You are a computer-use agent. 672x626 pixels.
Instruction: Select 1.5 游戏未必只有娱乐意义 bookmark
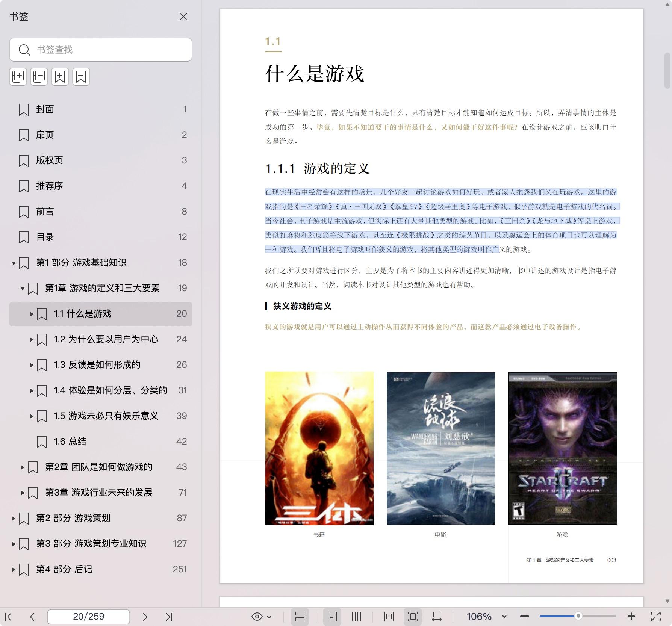pos(101,416)
